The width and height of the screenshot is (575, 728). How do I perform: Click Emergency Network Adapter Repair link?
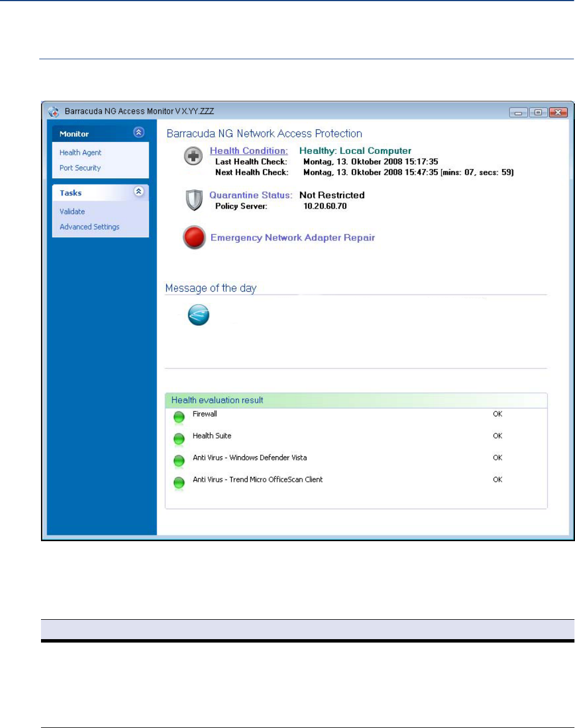[293, 238]
